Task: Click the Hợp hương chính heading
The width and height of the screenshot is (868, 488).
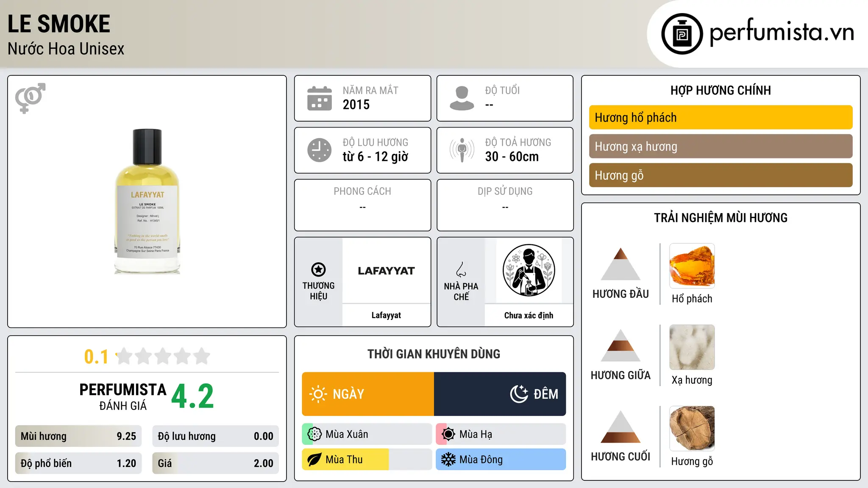Action: point(721,90)
